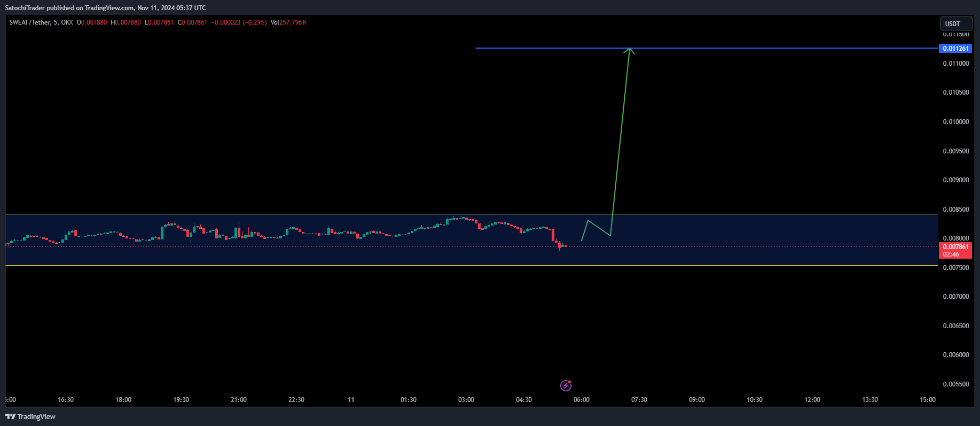Click the 0.008500 price axis label
980x426 pixels.
point(956,210)
